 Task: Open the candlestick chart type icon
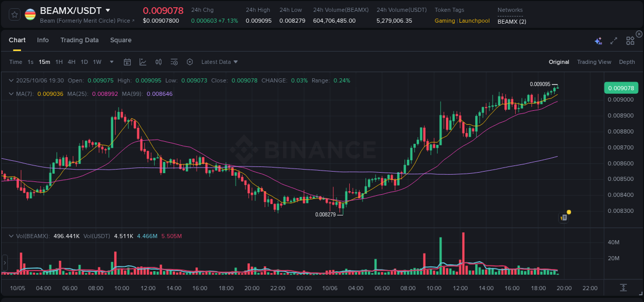(x=158, y=62)
